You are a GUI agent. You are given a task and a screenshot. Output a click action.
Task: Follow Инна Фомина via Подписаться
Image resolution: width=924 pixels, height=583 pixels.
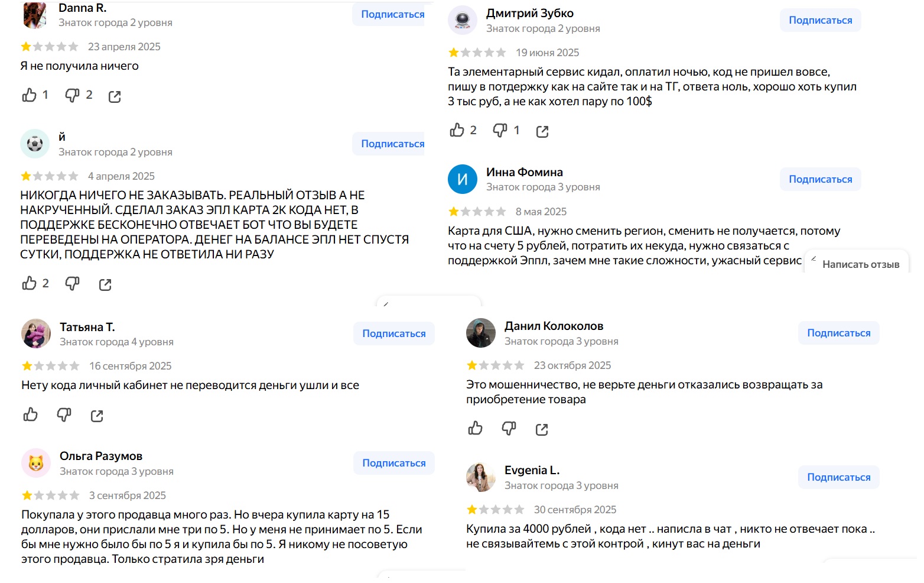pos(820,179)
